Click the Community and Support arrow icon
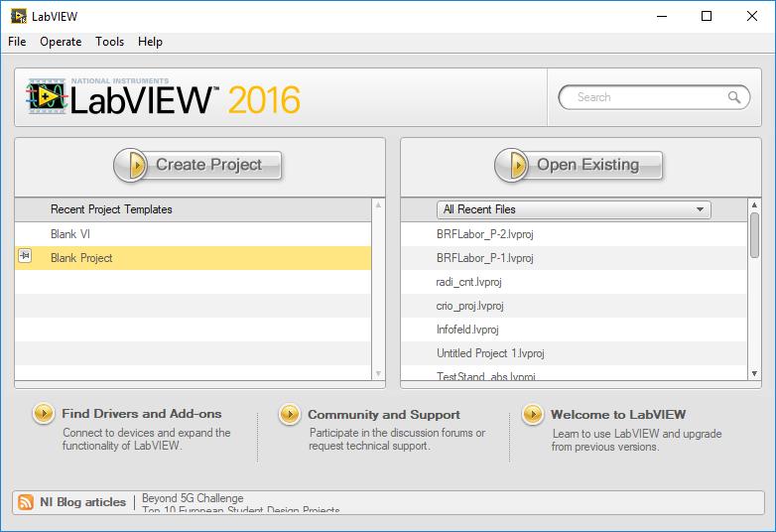Screen dimensions: 776x532 pyautogui.click(x=290, y=414)
